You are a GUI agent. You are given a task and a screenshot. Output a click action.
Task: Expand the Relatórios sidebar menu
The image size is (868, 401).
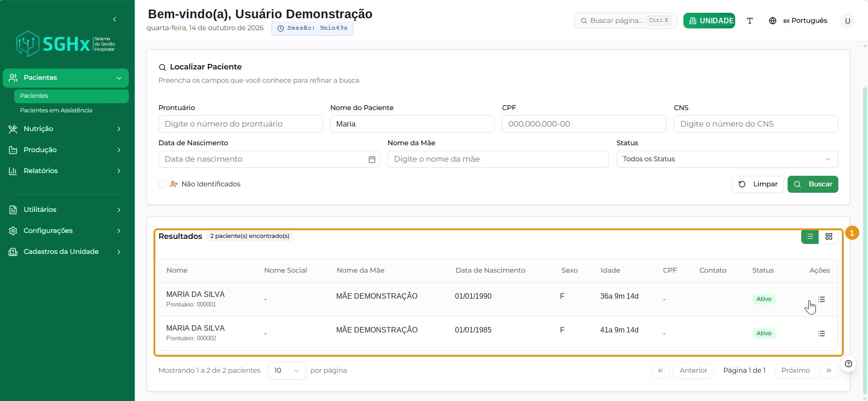click(x=66, y=171)
